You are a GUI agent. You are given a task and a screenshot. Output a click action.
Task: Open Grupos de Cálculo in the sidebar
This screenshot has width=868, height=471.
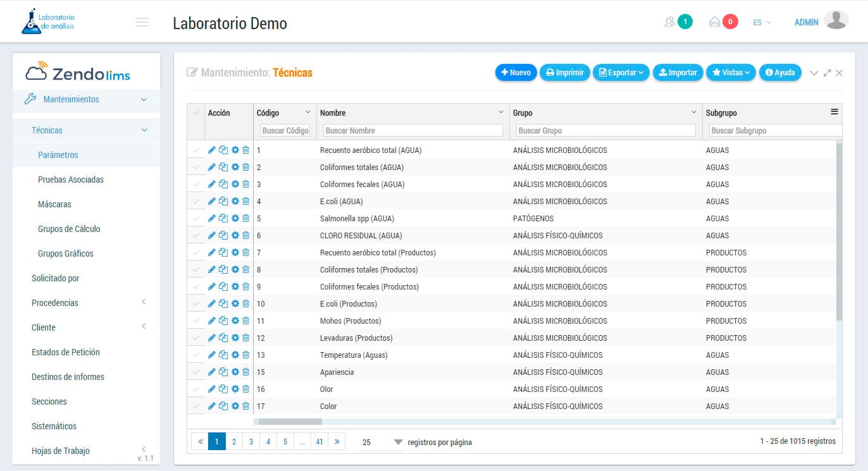coord(69,229)
